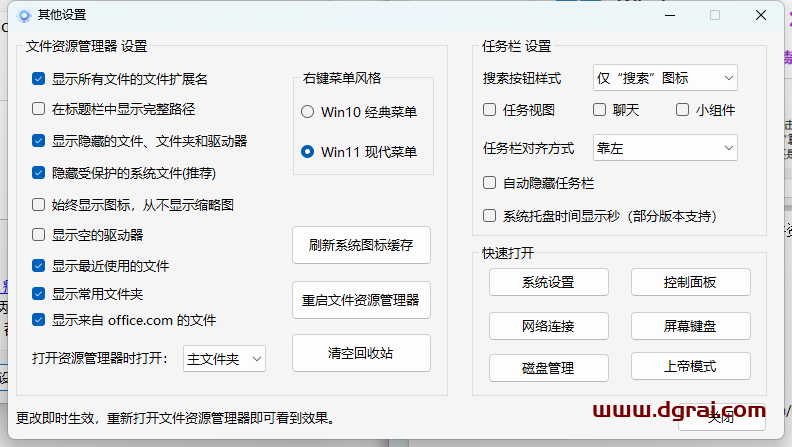Viewport: 792px width, 447px height.
Task: Minimize the 其他设置 window
Action: pyautogui.click(x=670, y=16)
